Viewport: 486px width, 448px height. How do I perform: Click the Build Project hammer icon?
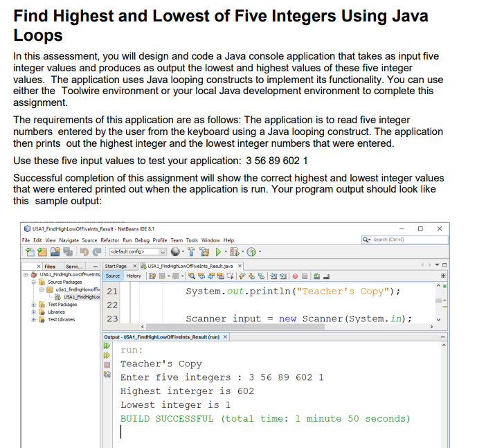tap(191, 252)
